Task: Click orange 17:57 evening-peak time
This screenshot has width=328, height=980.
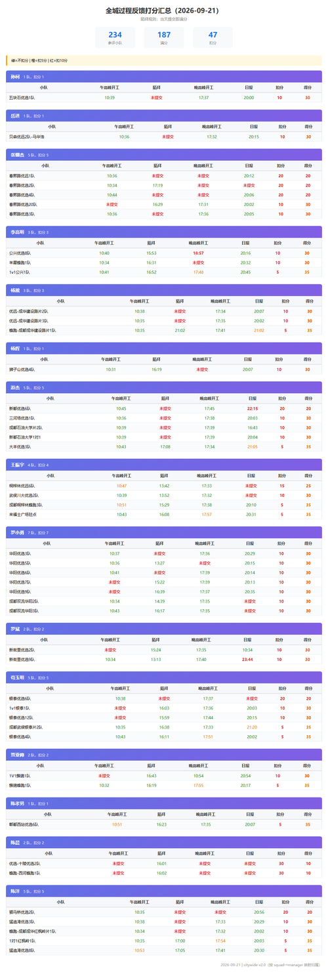Action: pos(207,515)
